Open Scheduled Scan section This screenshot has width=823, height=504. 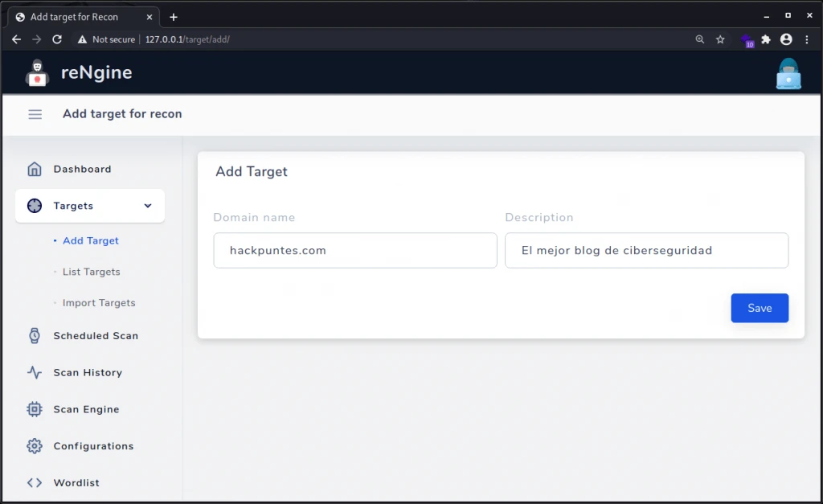tap(96, 335)
